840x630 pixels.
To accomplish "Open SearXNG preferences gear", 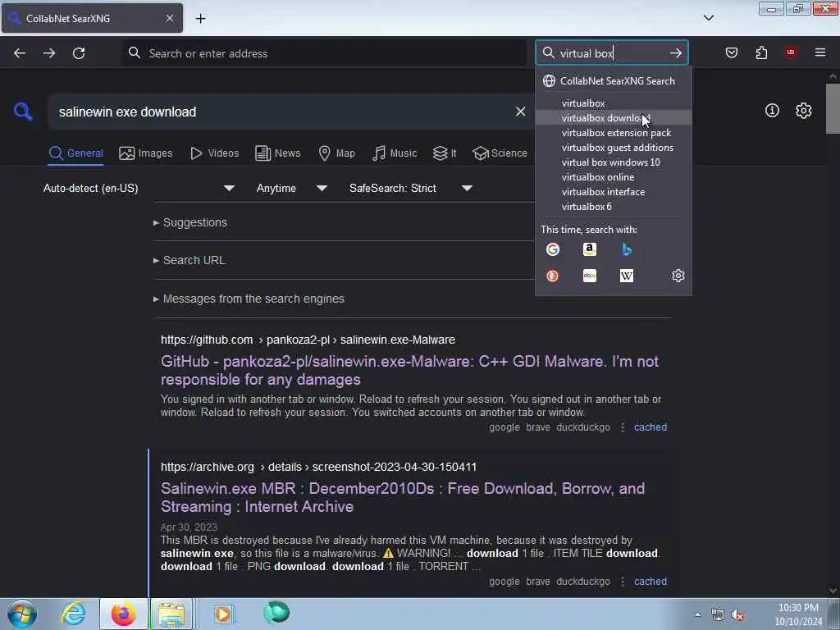I will (803, 111).
